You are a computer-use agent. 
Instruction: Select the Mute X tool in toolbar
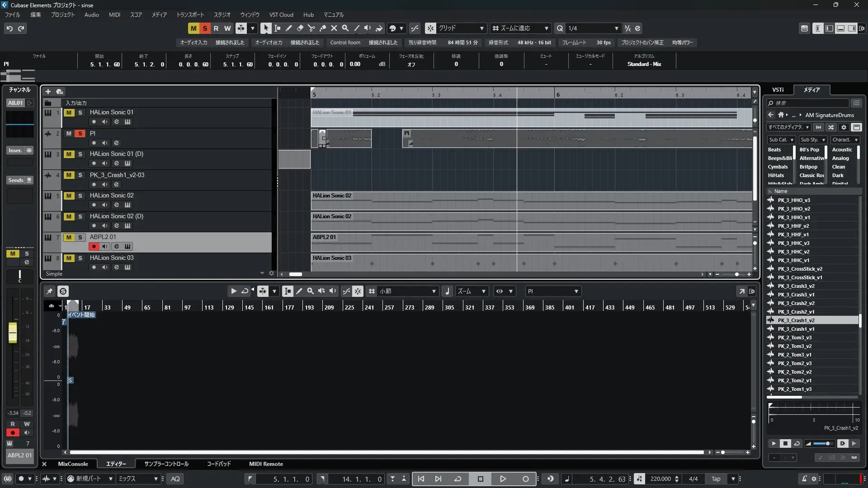tap(334, 28)
